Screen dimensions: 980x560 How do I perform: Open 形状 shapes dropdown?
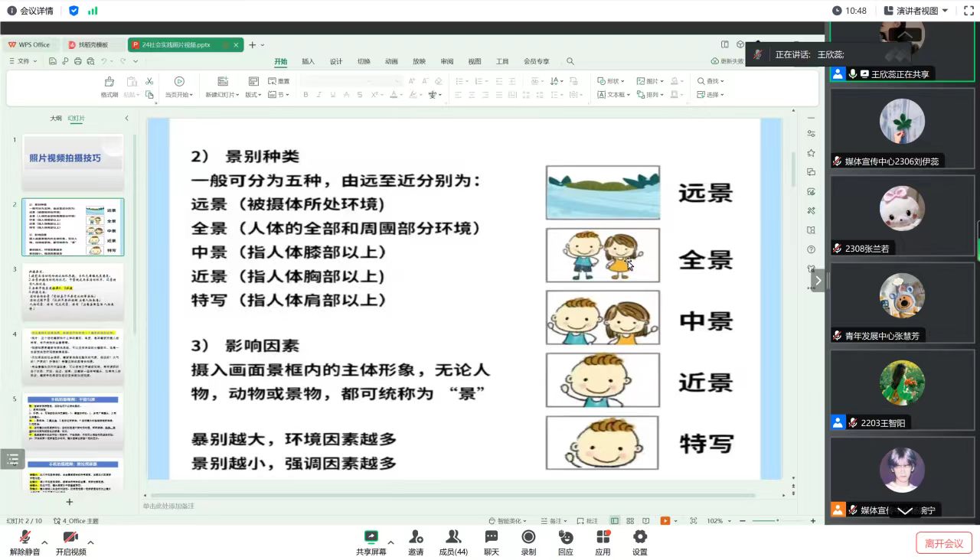coord(611,81)
